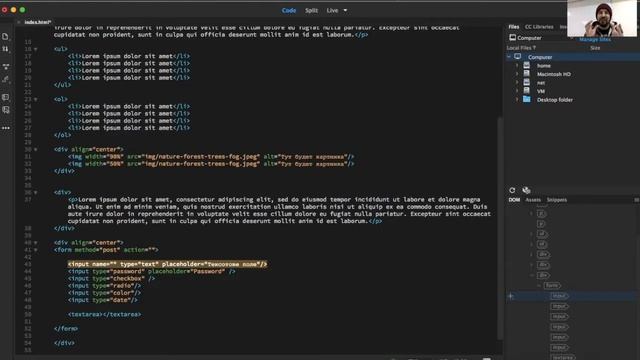Switch to Live view
This screenshot has width=640, height=360.
(332, 11)
